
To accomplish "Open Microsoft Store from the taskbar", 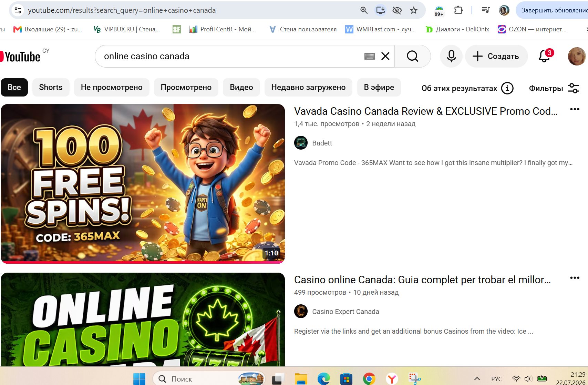I will pos(346,379).
